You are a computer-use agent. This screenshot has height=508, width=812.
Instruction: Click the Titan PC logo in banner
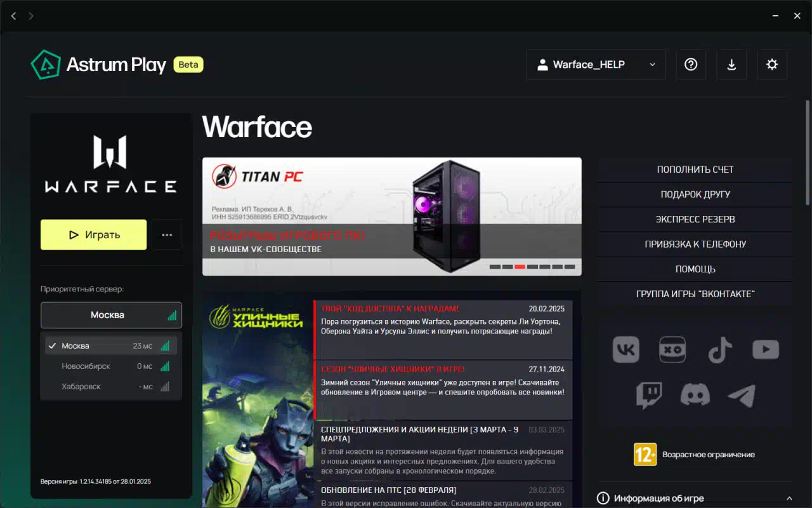pos(258,177)
